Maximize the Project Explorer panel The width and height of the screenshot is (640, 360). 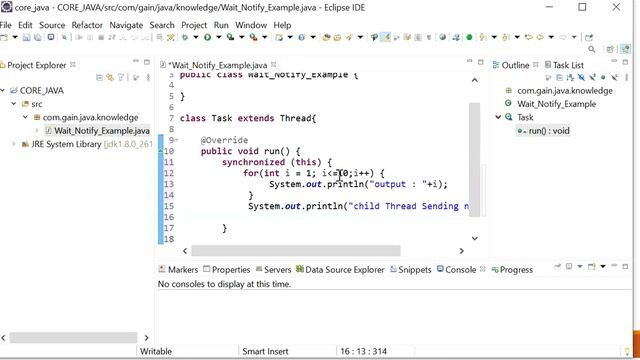[x=147, y=62]
